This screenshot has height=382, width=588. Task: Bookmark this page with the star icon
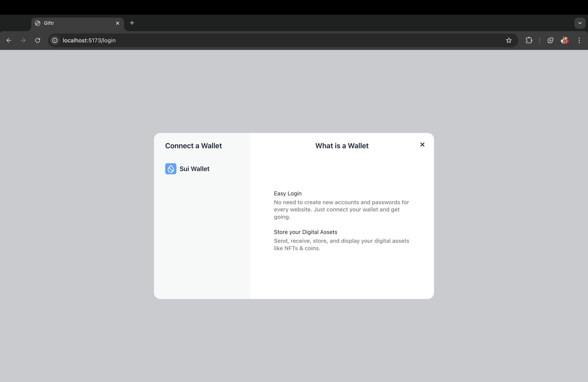pyautogui.click(x=508, y=40)
